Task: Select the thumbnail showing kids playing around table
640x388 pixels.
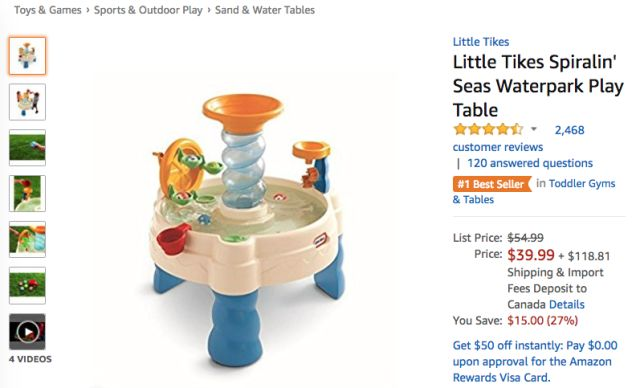Action: click(x=27, y=102)
